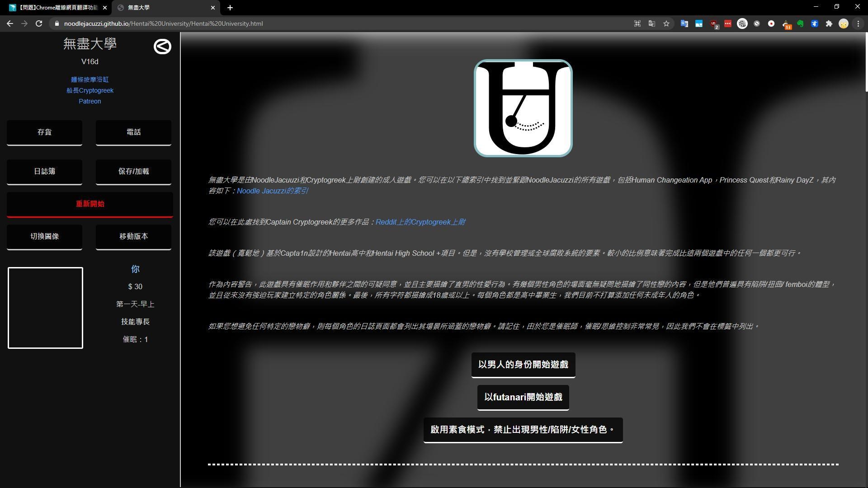Screen dimensions: 868x488
Task: Open the 電話 phone button
Action: tap(133, 132)
